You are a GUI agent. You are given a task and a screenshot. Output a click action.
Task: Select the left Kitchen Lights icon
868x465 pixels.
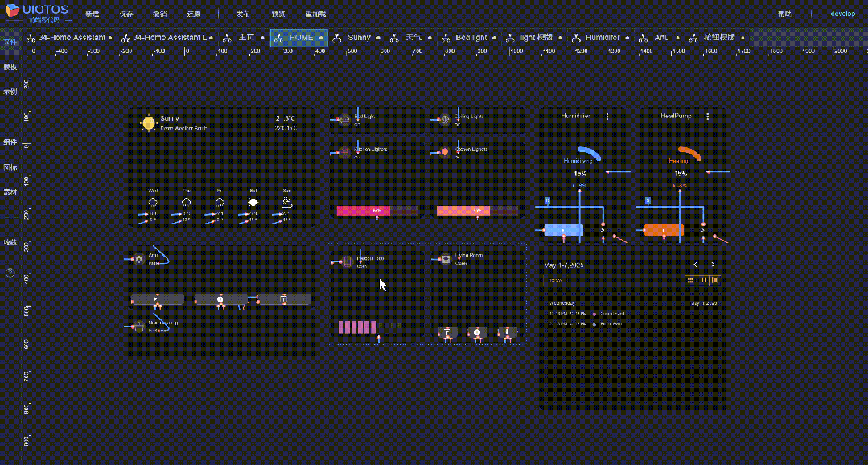pos(344,151)
